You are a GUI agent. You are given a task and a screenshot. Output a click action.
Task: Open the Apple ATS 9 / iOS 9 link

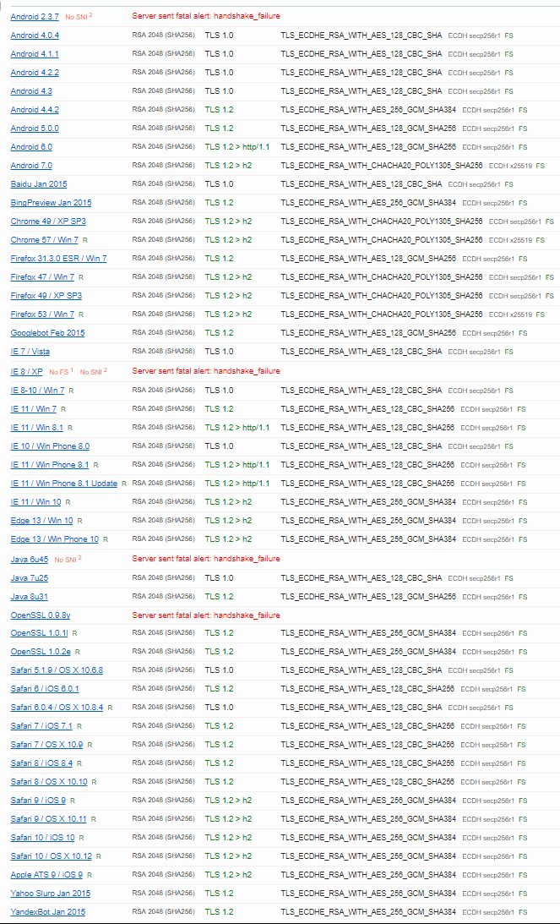point(46,874)
